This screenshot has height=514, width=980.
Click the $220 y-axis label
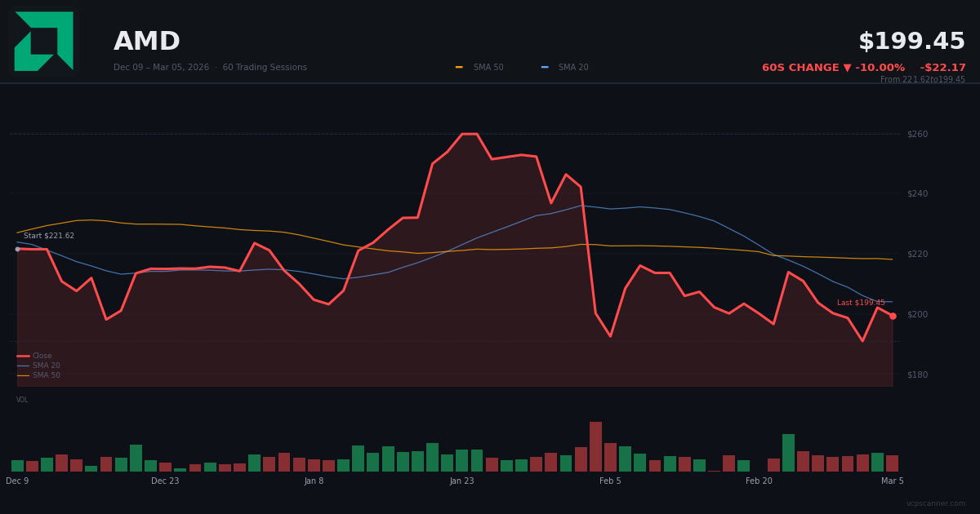click(x=917, y=254)
